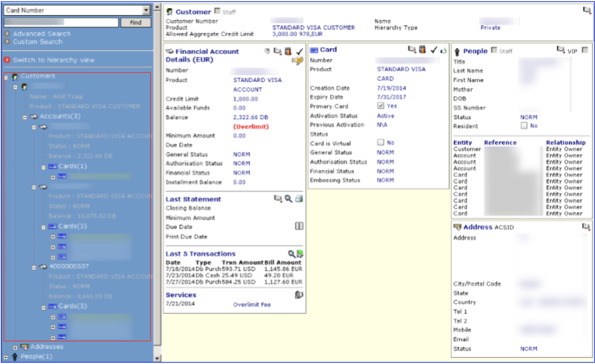
Task: Click the columns icon next to Due Date
Action: [299, 226]
